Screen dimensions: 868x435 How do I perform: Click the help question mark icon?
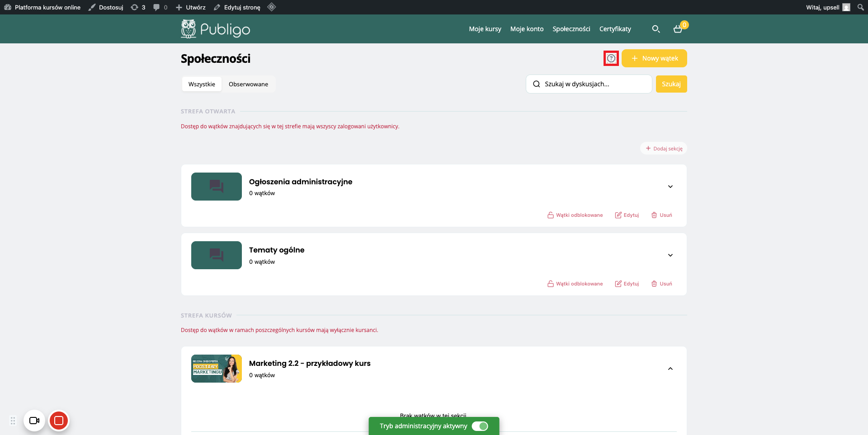(x=611, y=58)
